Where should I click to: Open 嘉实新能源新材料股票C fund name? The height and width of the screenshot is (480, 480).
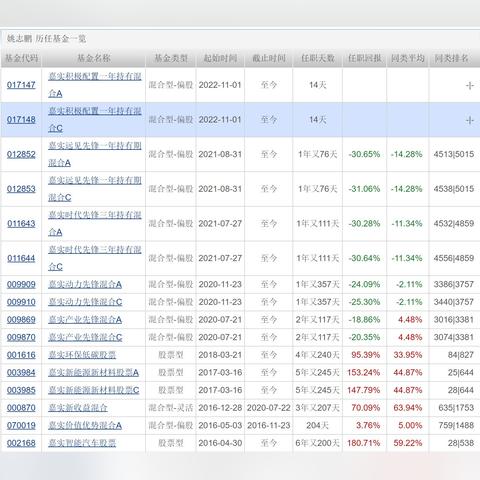tap(93, 390)
